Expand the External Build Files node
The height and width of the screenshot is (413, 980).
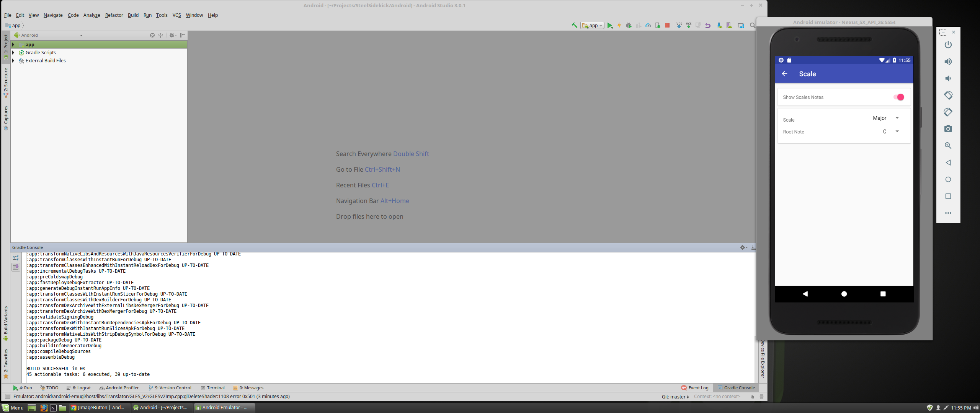tap(13, 61)
